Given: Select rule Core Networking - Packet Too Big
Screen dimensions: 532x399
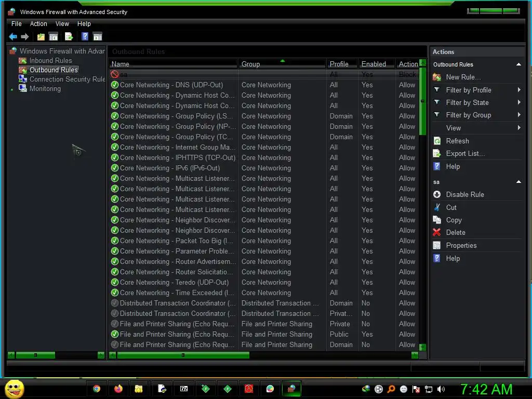Looking at the screenshot, I should (x=177, y=241).
